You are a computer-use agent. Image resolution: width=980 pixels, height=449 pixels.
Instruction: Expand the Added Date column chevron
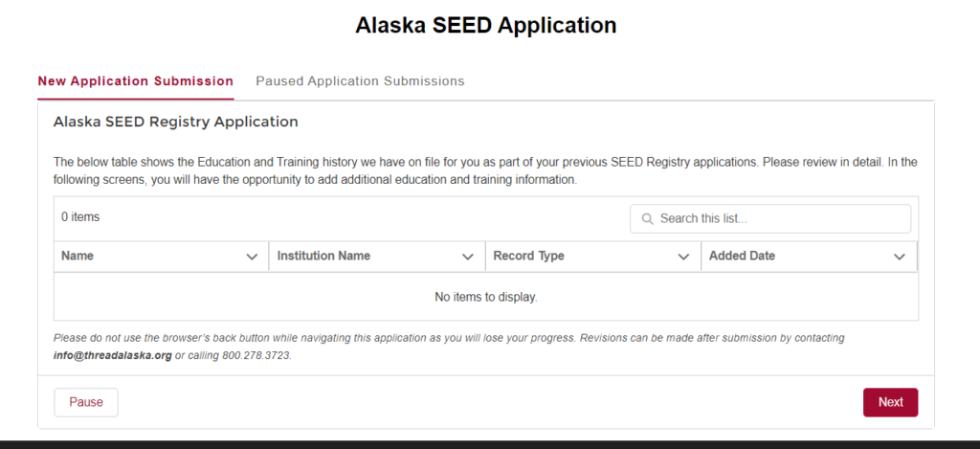(900, 257)
